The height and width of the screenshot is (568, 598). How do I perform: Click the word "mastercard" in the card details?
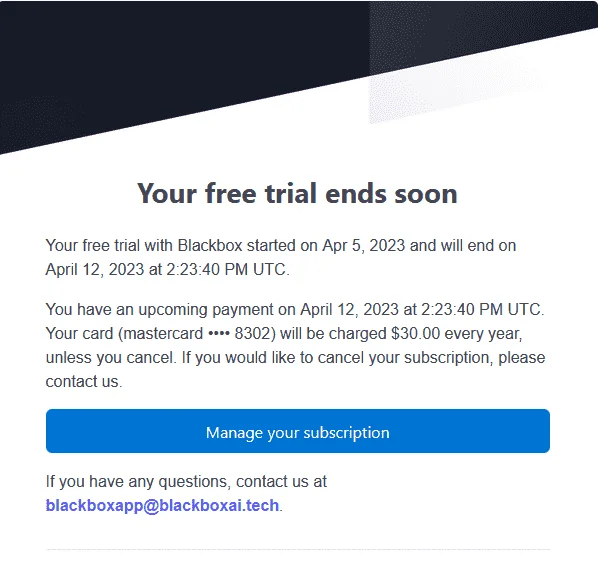[x=163, y=334]
